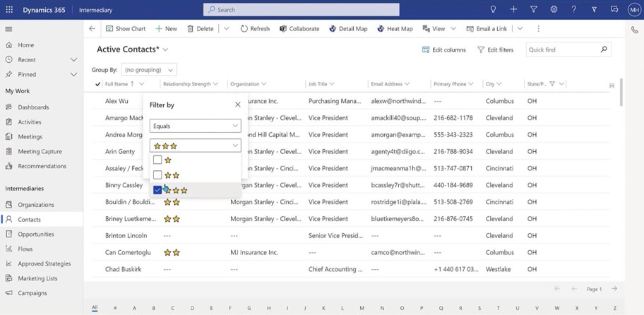
Task: Click Email a Link command
Action: 487,29
